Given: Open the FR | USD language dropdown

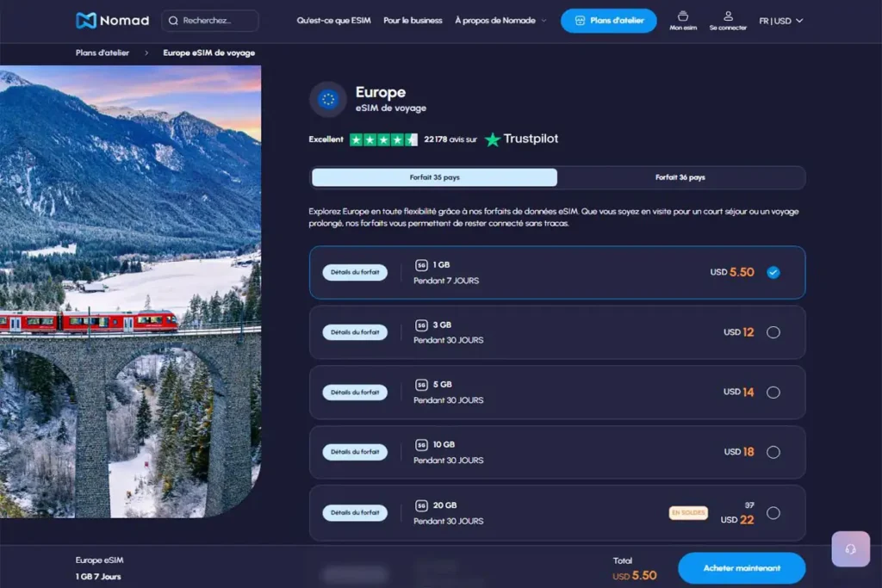Looking at the screenshot, I should click(x=780, y=20).
